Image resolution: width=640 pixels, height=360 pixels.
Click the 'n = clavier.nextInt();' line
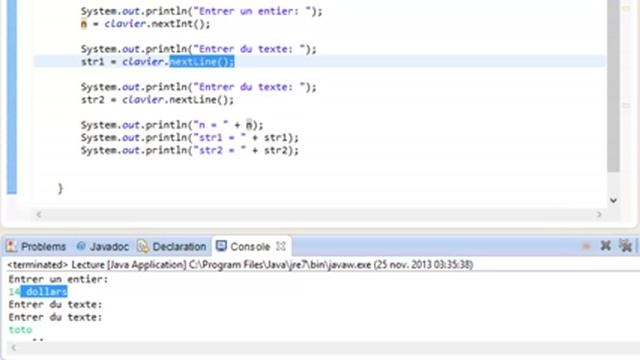(145, 24)
